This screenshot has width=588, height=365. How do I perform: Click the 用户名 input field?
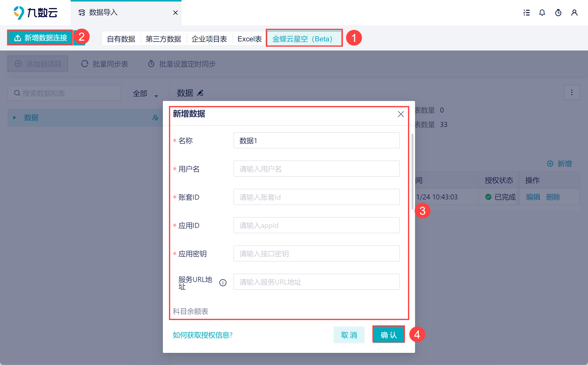coord(316,169)
